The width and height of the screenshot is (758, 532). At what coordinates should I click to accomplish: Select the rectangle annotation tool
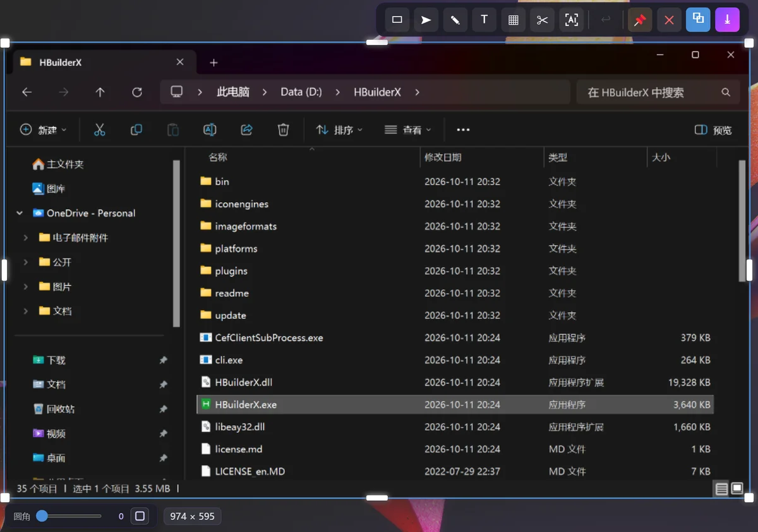click(397, 20)
